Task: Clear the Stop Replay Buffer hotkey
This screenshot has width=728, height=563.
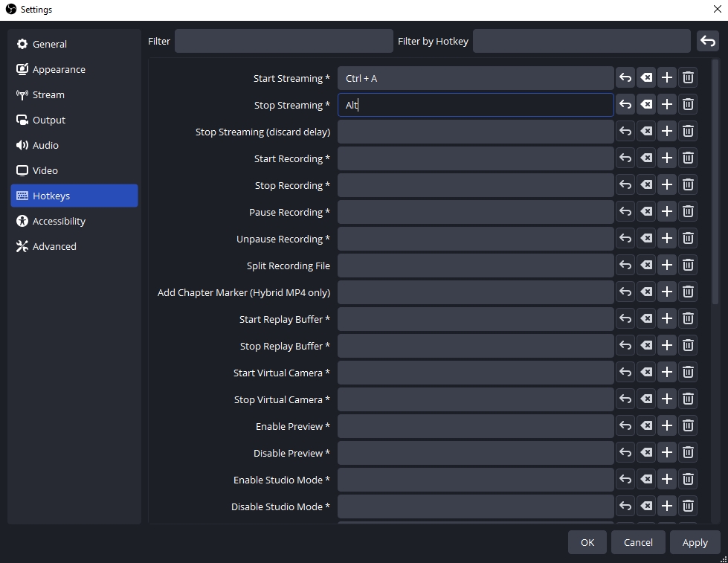Action: pyautogui.click(x=646, y=346)
